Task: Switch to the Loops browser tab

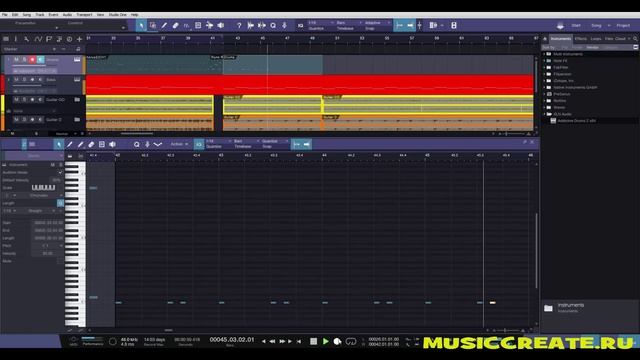Action: pos(596,39)
